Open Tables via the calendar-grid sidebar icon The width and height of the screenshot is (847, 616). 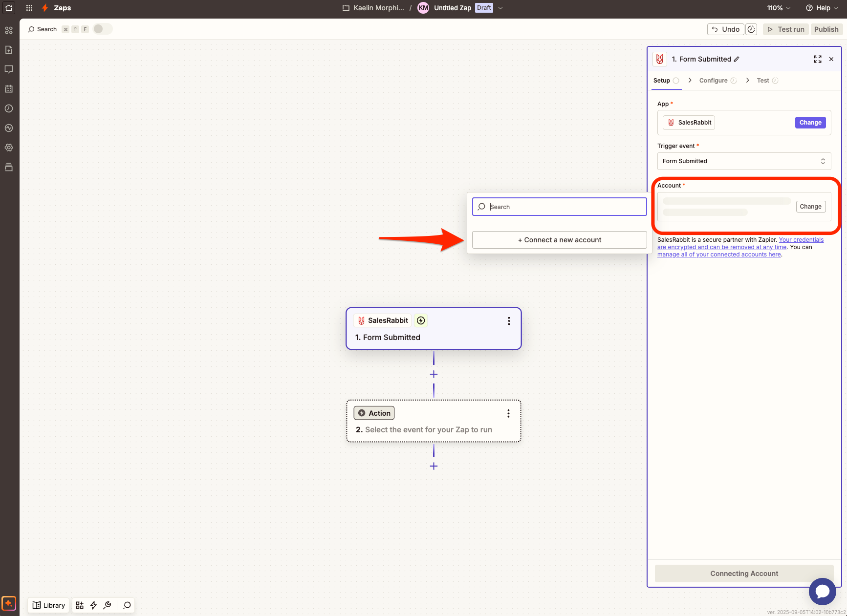pos(9,88)
